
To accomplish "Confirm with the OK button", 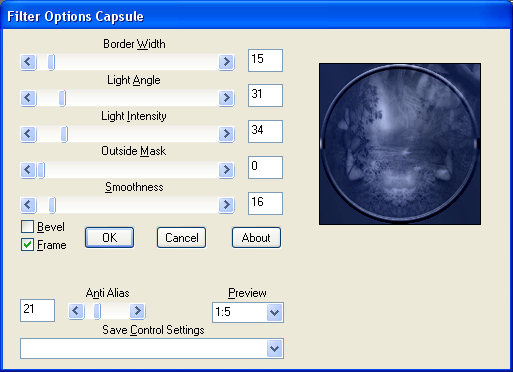I will [x=110, y=238].
